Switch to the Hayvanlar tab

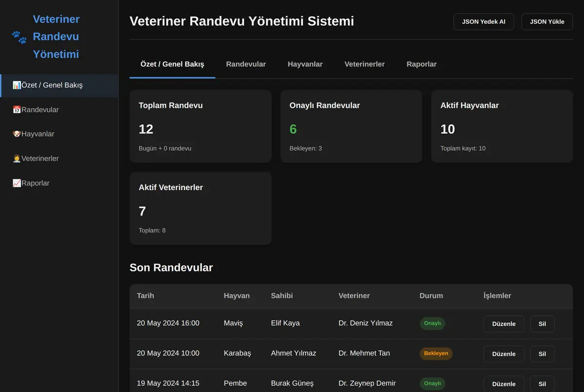305,64
